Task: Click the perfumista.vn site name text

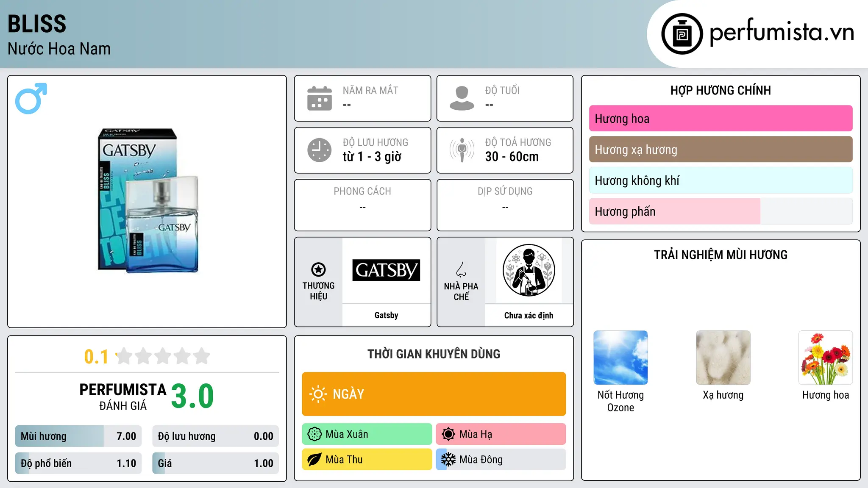Action: point(782,33)
